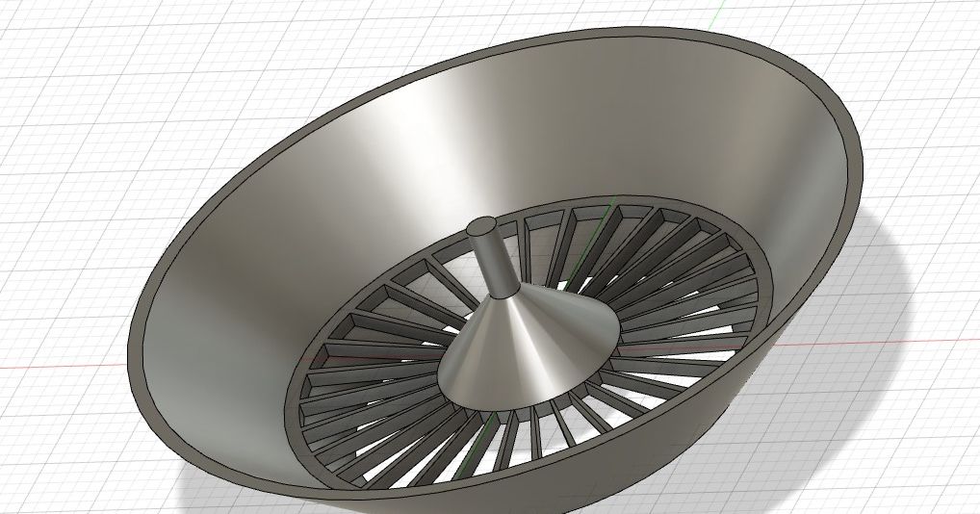The height and width of the screenshot is (514, 980).
Task: Select the flat top face of the central shaft
Action: [x=483, y=227]
